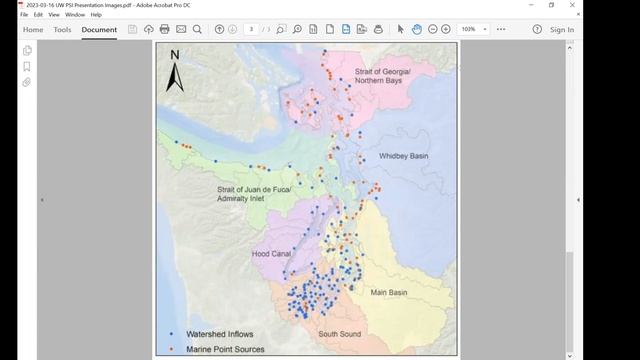Go to previous page arrow

pyautogui.click(x=219, y=29)
